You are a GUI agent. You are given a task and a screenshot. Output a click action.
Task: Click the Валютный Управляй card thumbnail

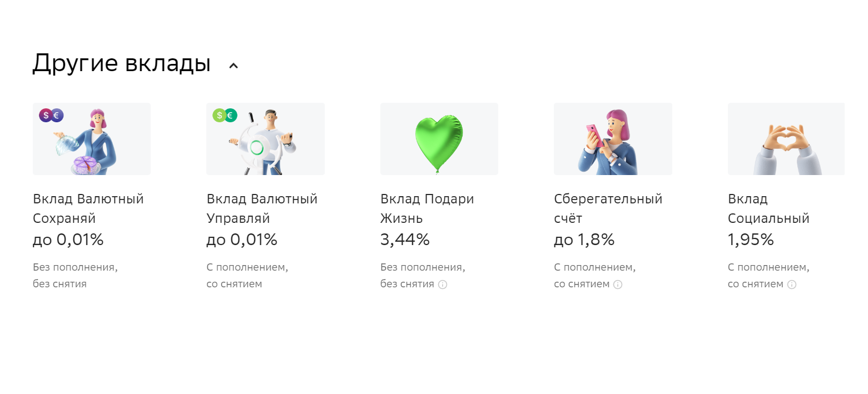coord(265,138)
